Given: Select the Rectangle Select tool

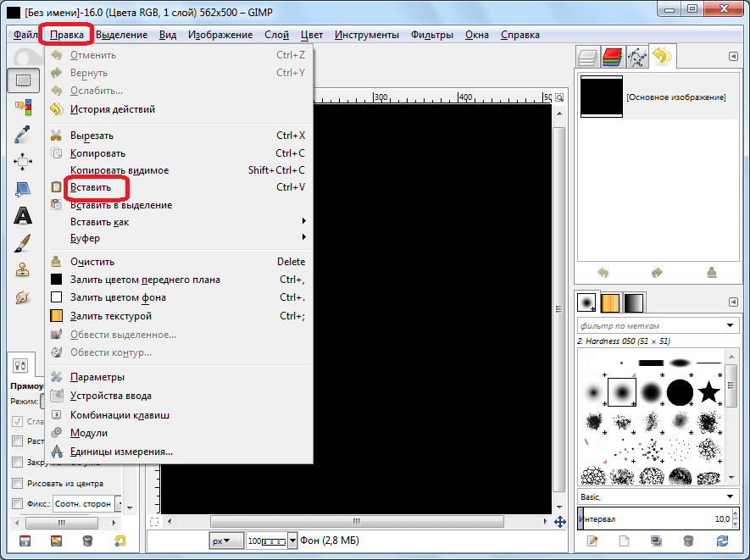Looking at the screenshot, I should [23, 80].
